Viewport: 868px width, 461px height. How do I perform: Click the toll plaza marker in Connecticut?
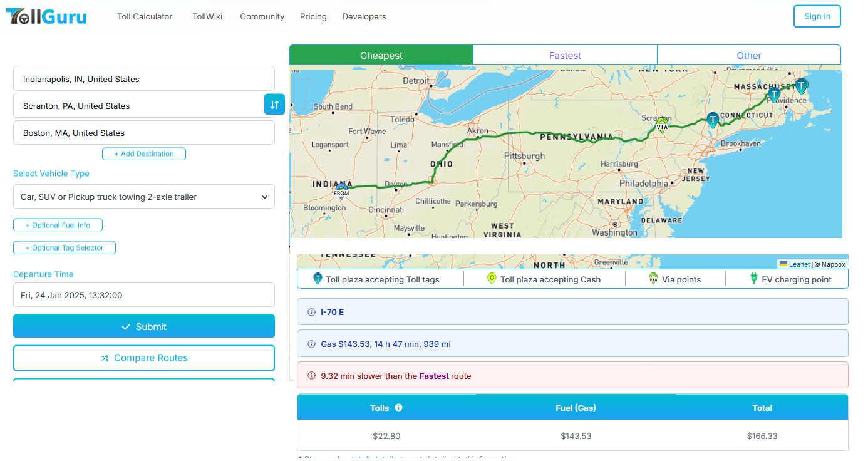tap(713, 120)
